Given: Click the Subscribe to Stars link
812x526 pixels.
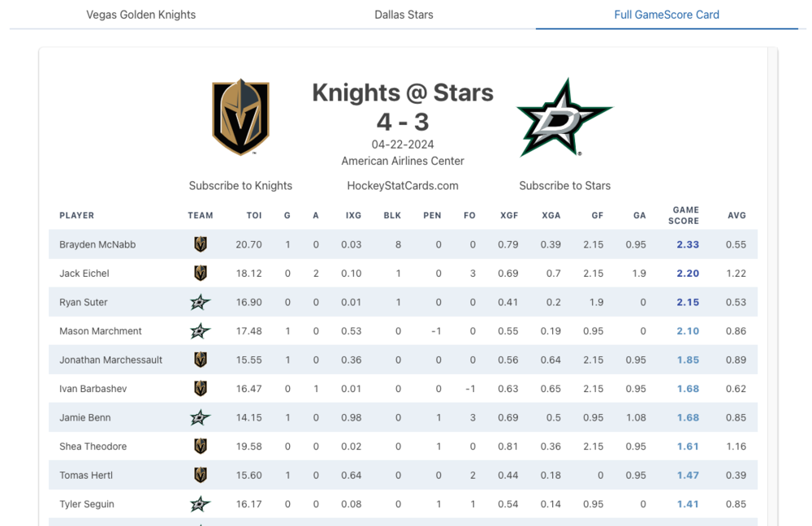Looking at the screenshot, I should (x=564, y=186).
